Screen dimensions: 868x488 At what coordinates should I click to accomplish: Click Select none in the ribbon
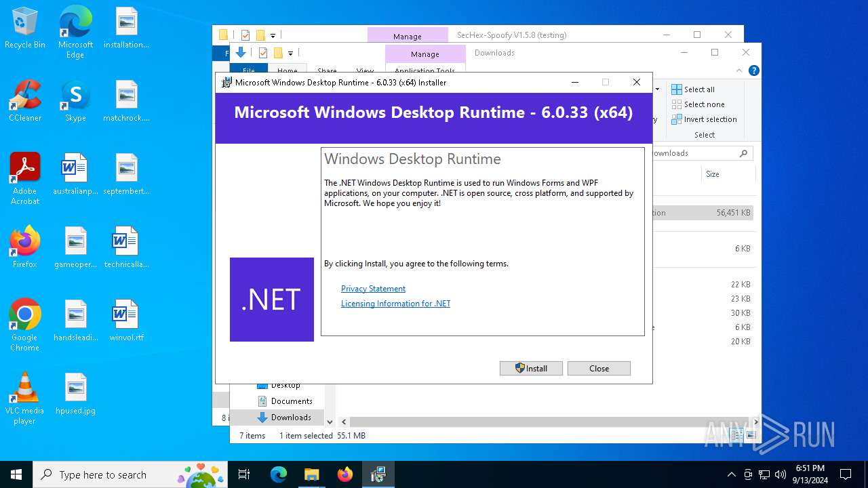click(698, 104)
